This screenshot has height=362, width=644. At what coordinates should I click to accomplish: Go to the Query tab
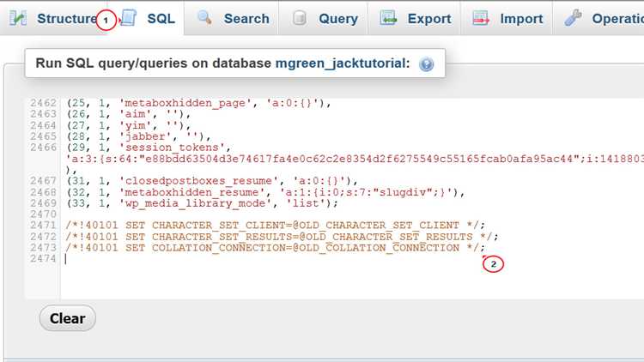pos(337,18)
